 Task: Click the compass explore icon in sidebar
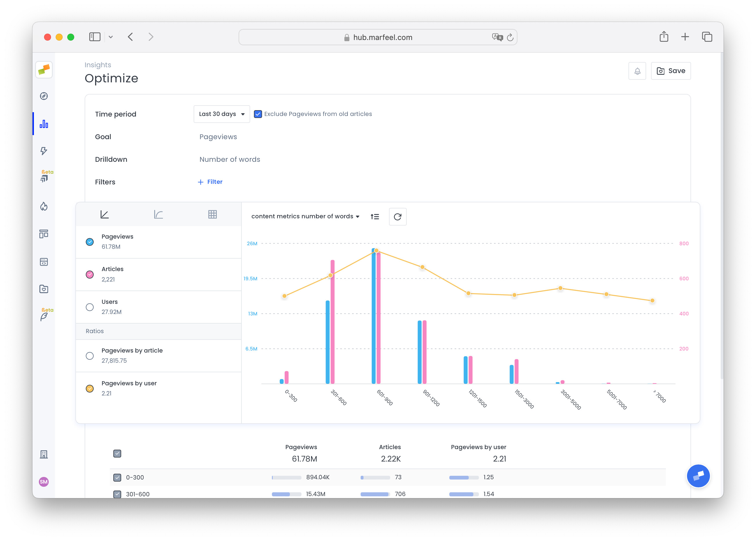coord(44,96)
